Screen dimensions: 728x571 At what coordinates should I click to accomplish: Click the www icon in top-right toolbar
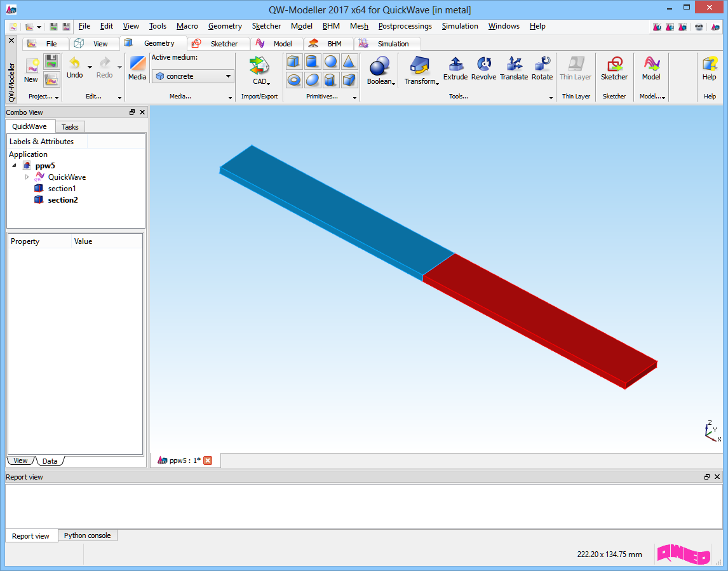click(699, 27)
